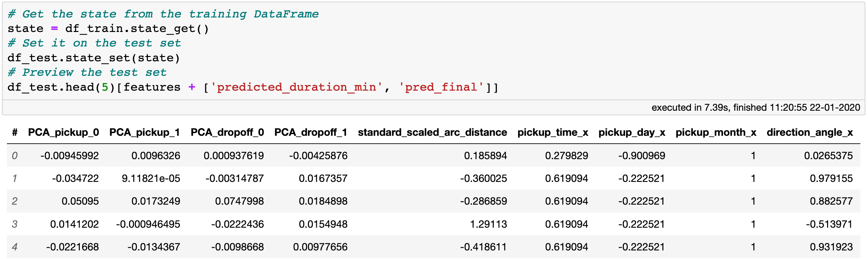Image resolution: width=868 pixels, height=259 pixels.
Task: Select the pickup_day_x column header
Action: coord(631,132)
